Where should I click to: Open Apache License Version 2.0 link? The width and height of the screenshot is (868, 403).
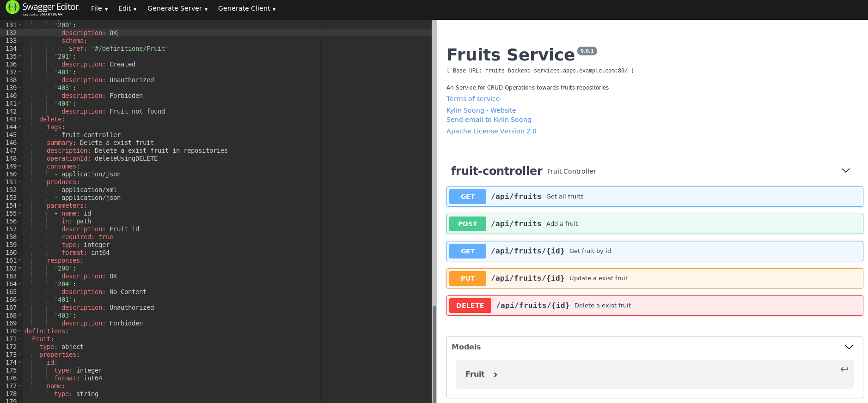point(491,131)
